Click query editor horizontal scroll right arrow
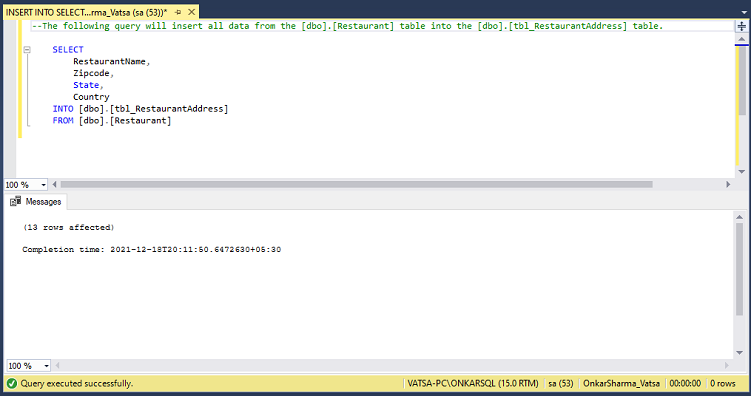The image size is (751, 396). pos(728,184)
